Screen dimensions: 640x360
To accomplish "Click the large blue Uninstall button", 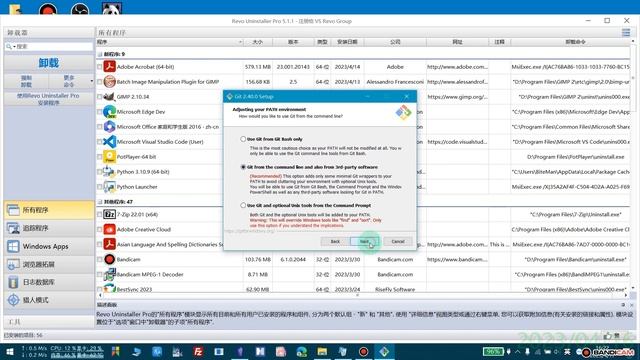I will (x=49, y=63).
